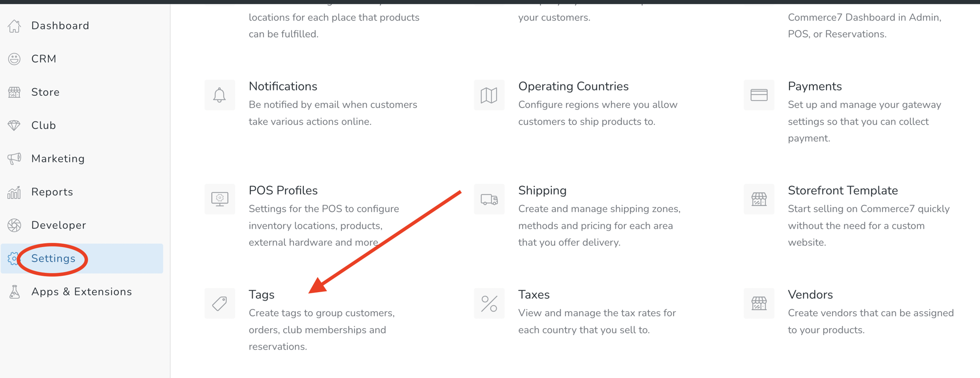Screen dimensions: 980x378
Task: Click the highlighted Settings sidebar entry
Action: pyautogui.click(x=53, y=258)
